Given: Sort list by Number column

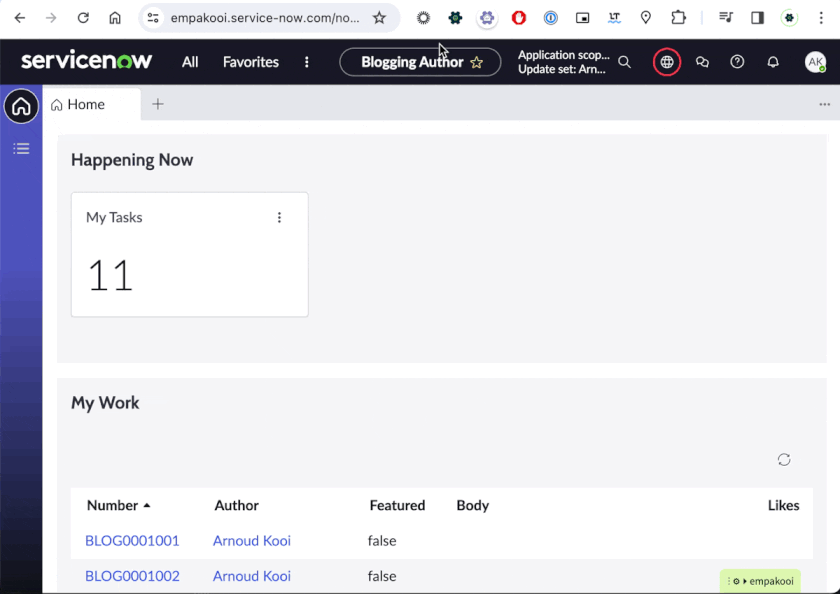Looking at the screenshot, I should click(x=112, y=505).
